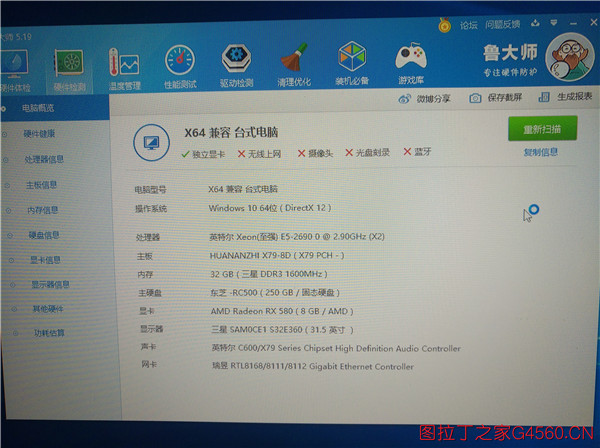Open the title bar dropdown menu arrow
Viewport: 600px width, 448px height.
(554, 23)
